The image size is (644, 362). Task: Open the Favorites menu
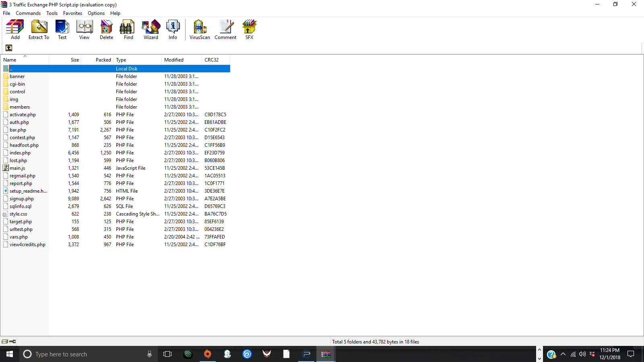tap(72, 13)
